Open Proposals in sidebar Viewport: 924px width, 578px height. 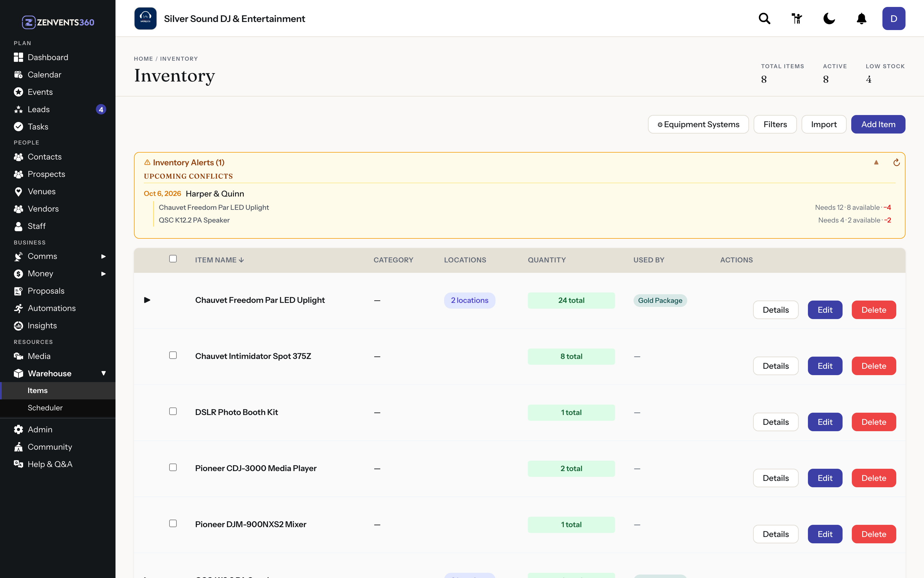(58, 291)
